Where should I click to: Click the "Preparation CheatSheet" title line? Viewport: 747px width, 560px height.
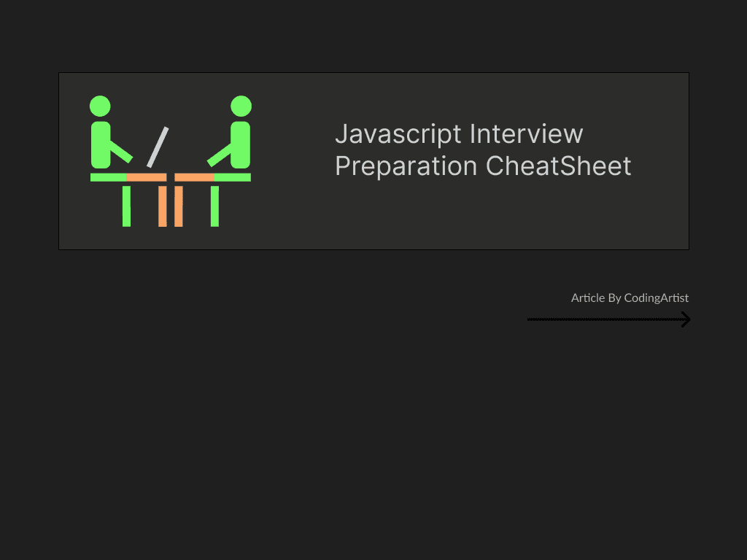(483, 166)
